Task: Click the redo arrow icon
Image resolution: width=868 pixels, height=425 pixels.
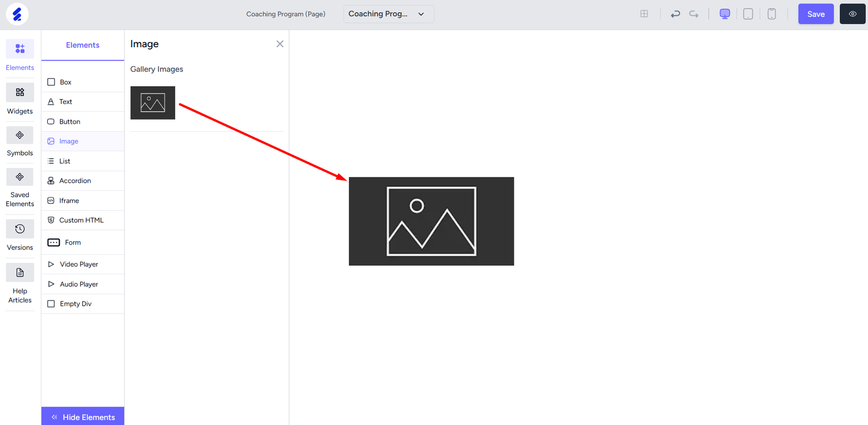Action: pos(694,14)
